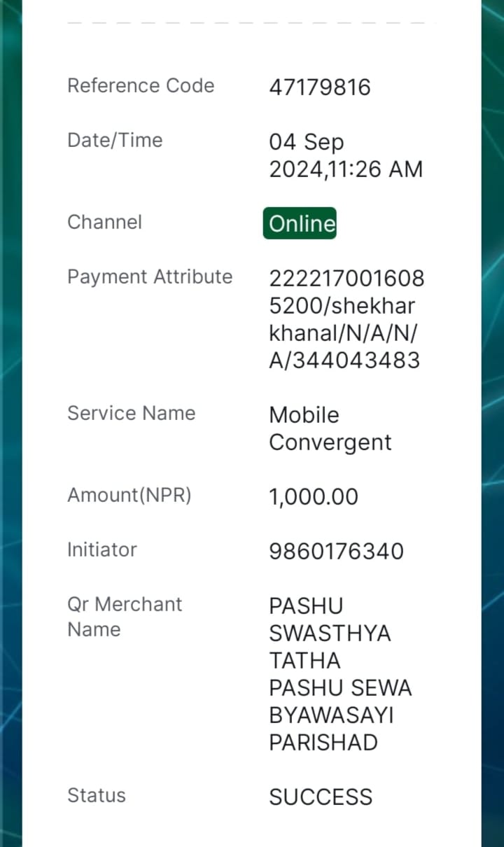Screen dimensions: 504x847
Task: Tap the BYAWASAYI PARISHAD merchant text line
Action: click(331, 729)
